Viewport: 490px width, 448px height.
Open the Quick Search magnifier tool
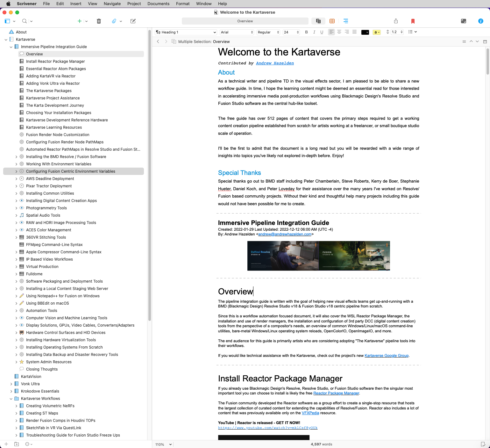pyautogui.click(x=25, y=21)
